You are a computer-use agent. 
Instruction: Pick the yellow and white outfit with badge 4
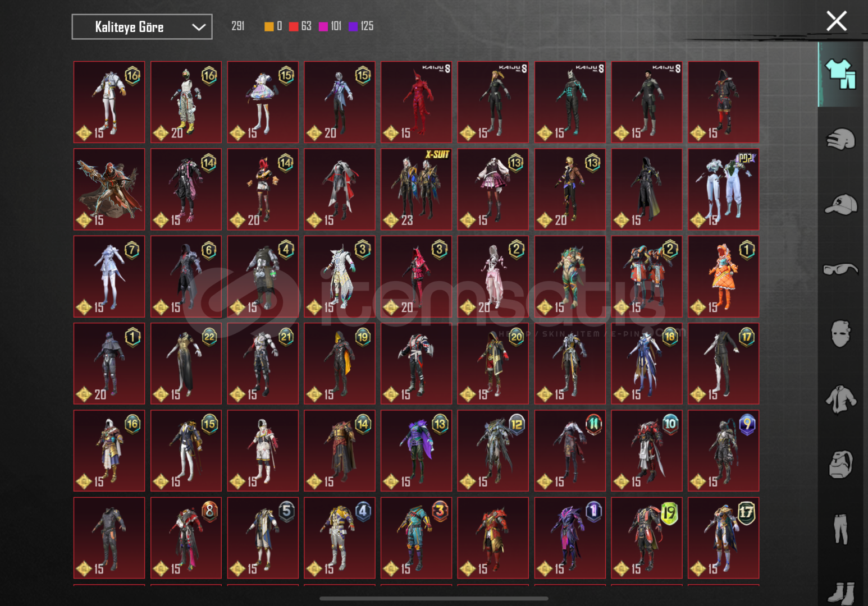point(340,538)
